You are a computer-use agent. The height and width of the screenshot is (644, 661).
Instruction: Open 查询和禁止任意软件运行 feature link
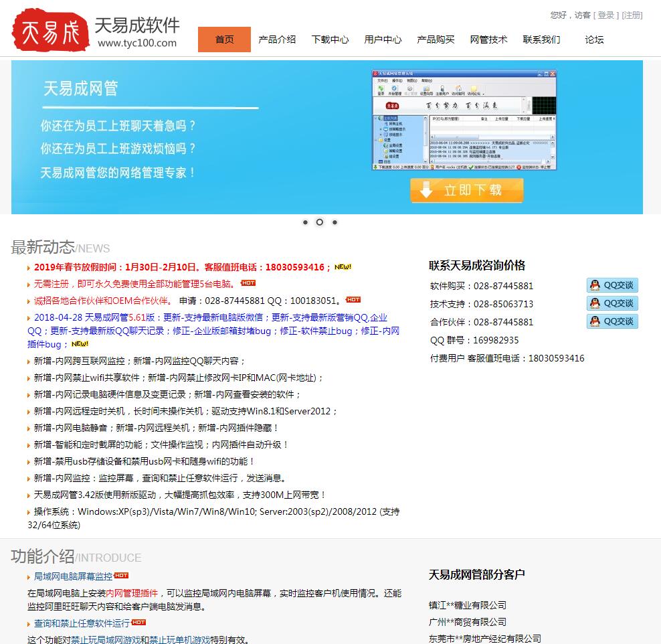(82, 623)
